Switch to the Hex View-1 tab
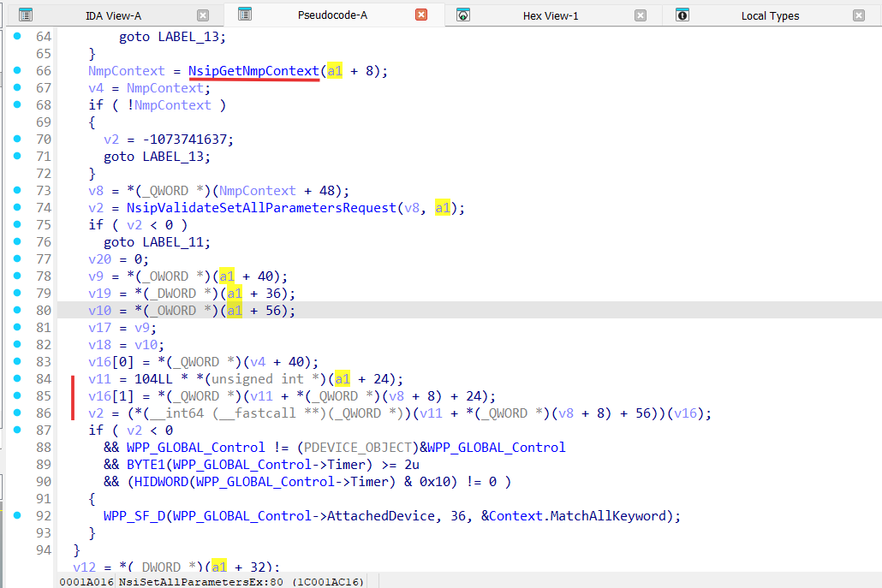 (550, 15)
